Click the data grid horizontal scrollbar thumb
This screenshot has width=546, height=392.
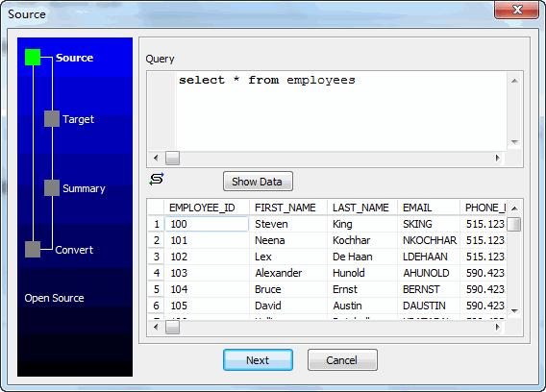172,328
